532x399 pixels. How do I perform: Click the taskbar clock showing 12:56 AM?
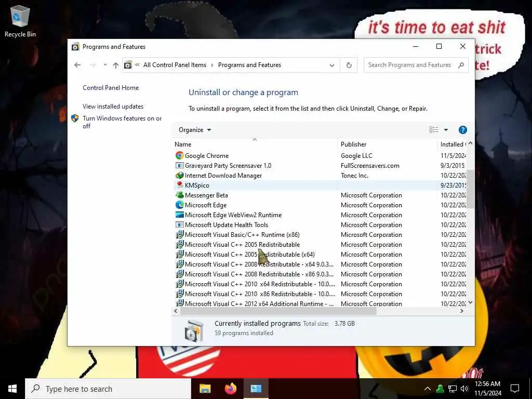click(487, 389)
